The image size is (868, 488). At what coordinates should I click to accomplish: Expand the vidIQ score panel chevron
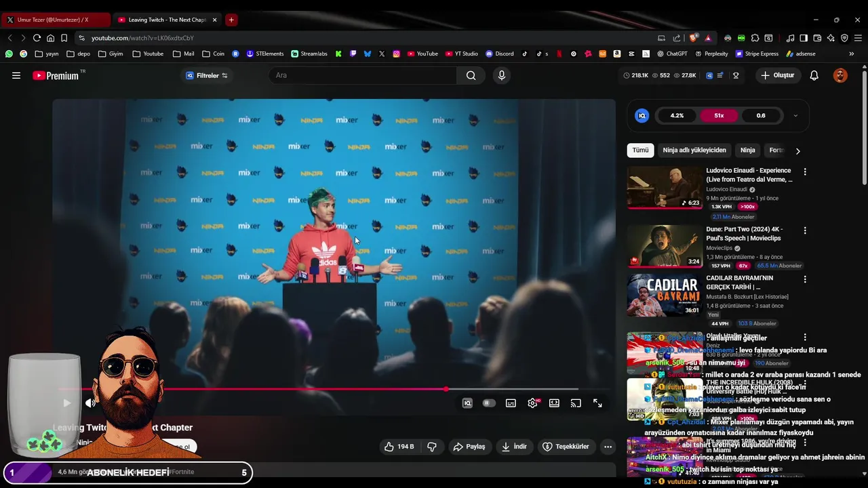(795, 116)
